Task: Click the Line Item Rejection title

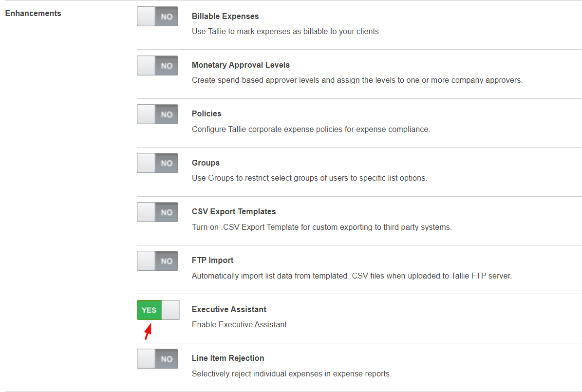Action: coord(228,358)
